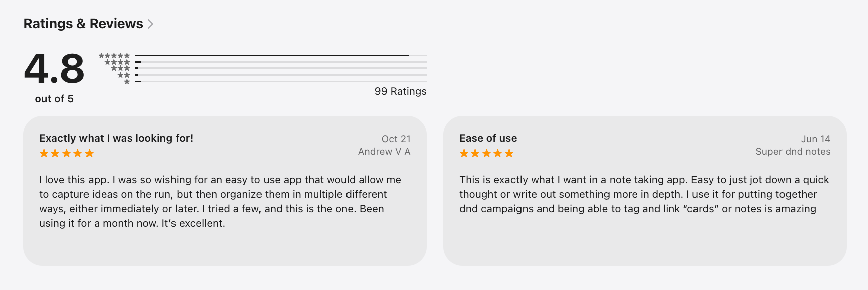Click the first orange star in Ease of use
Screen dimensions: 868x290
pyautogui.click(x=463, y=153)
